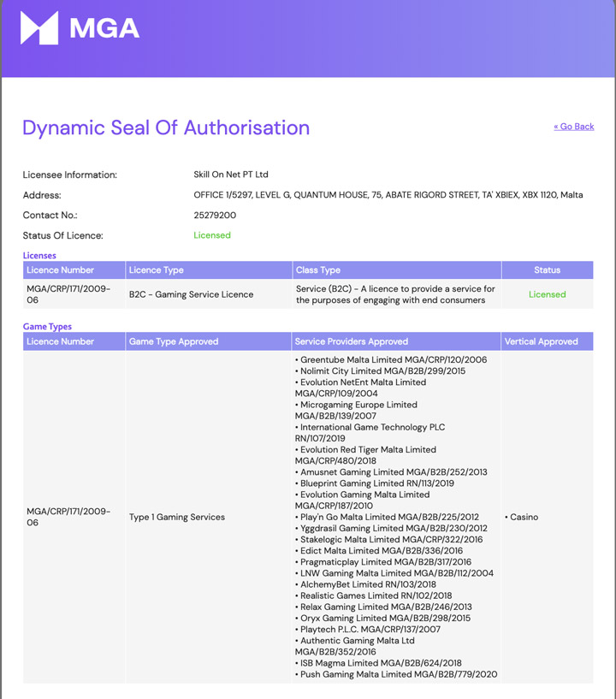This screenshot has height=699, width=616.
Task: Click licence number MGA/CRP/171/2009-06 in the Game Types table
Action: 68,517
